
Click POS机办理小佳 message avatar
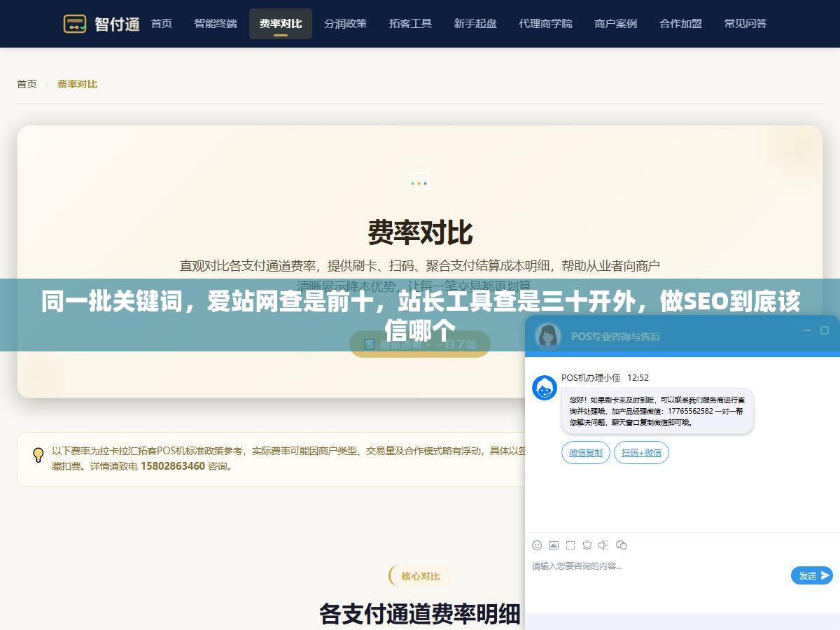click(545, 388)
